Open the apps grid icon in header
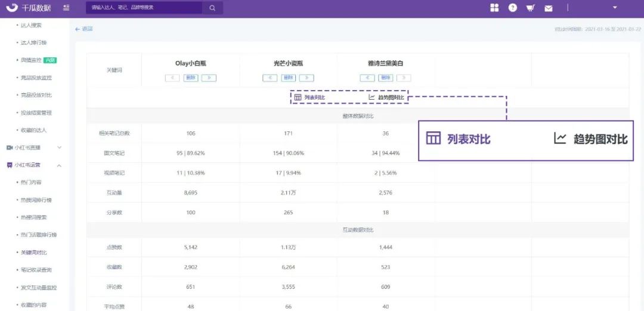This screenshot has width=644, height=311. (494, 8)
